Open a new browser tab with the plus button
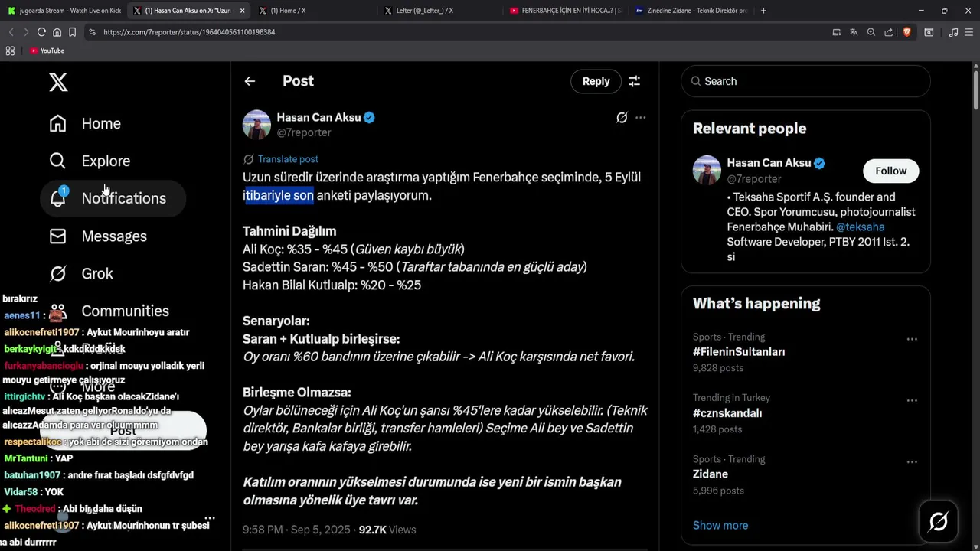Screen dimensions: 980x551 coord(763,11)
